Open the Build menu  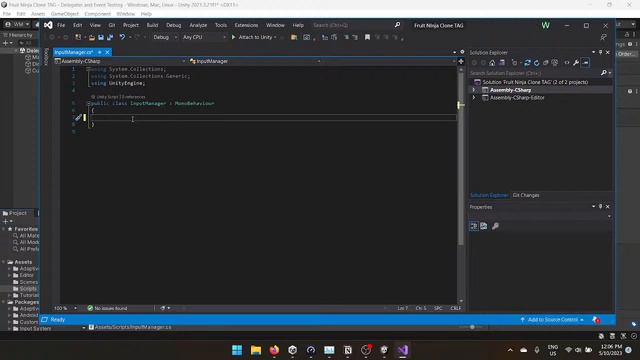(152, 25)
